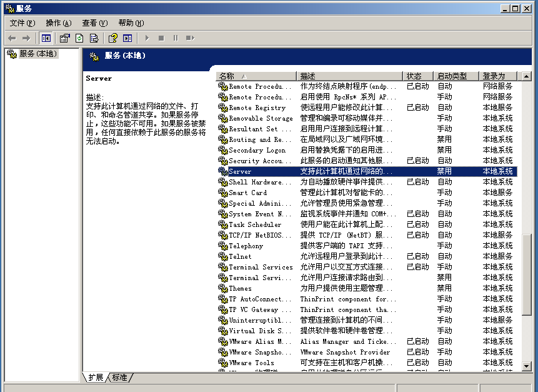Select the Special Admini... service row

click(367, 203)
